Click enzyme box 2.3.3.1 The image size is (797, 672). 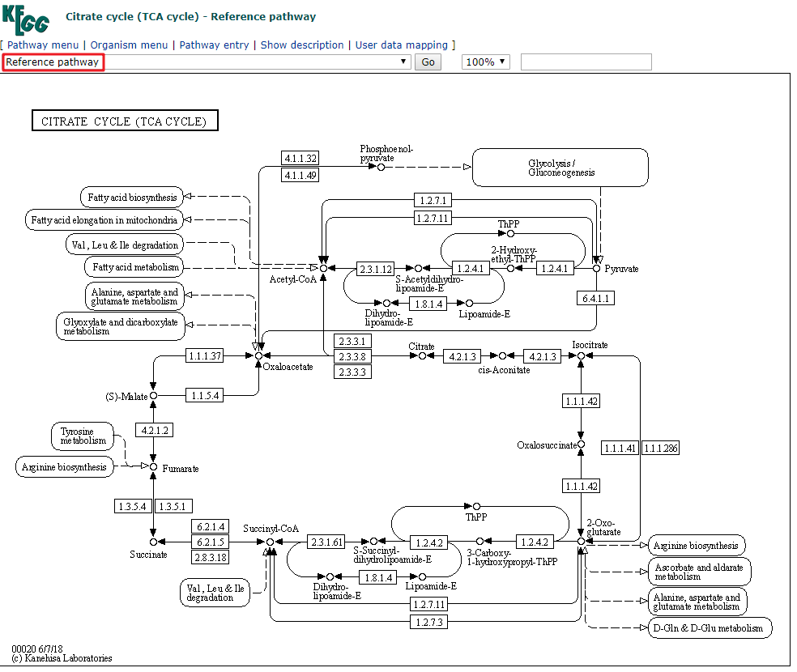coord(352,341)
